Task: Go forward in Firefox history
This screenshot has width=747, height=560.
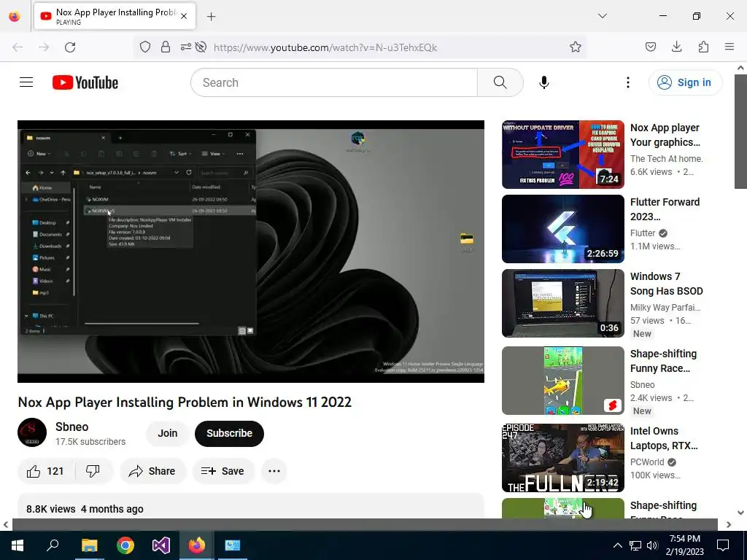Action: [44, 47]
